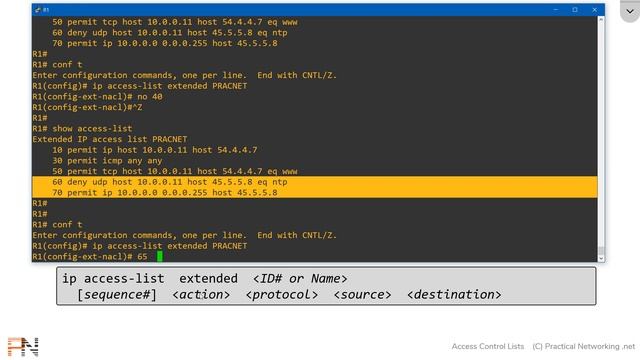
Task: Expand the chevron dropdown at top right
Action: point(630,11)
